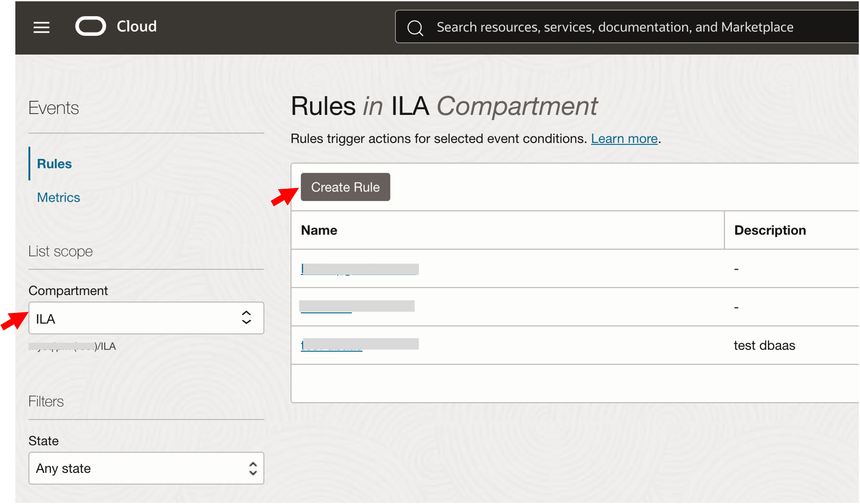
Task: Select the Rules menu item
Action: point(54,164)
